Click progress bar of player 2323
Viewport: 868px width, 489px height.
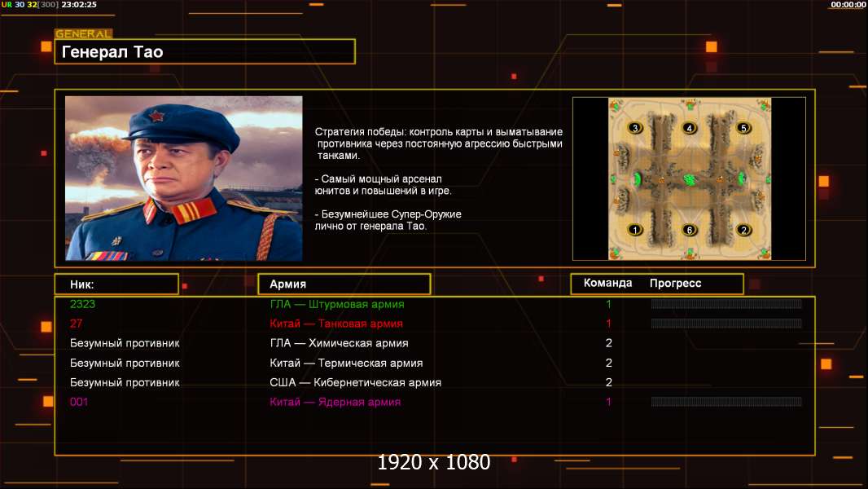tap(726, 303)
